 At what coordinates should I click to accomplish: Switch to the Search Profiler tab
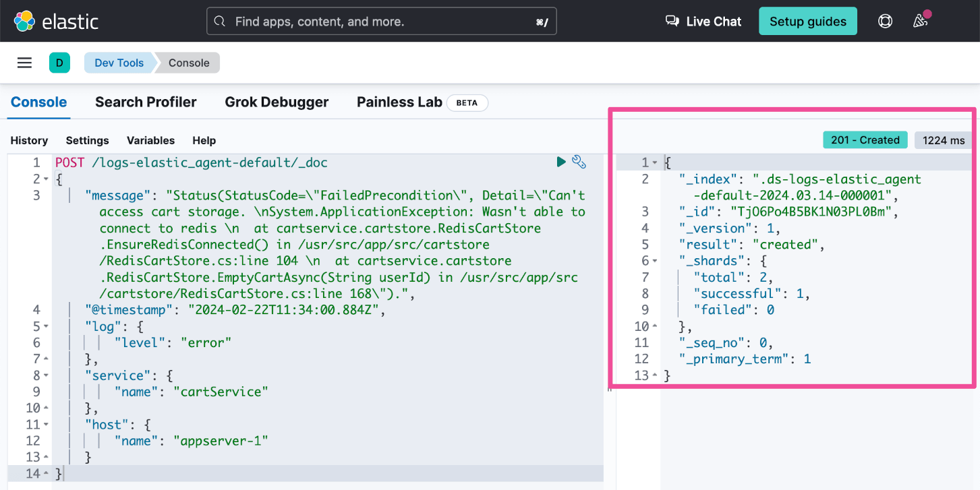[146, 102]
